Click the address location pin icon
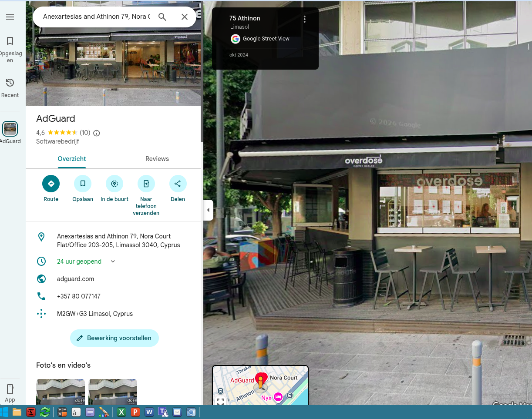 pos(41,237)
